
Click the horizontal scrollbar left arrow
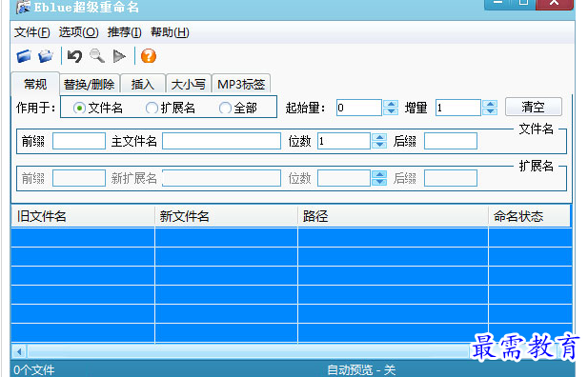(x=19, y=351)
